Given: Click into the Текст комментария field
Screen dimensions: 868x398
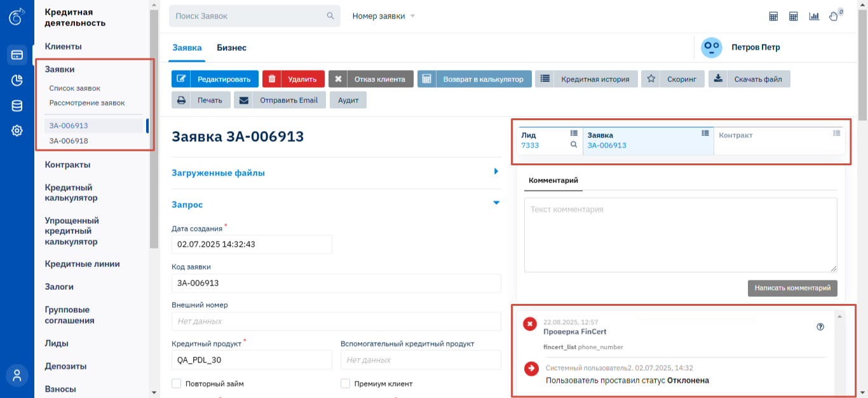Looking at the screenshot, I should (x=680, y=235).
